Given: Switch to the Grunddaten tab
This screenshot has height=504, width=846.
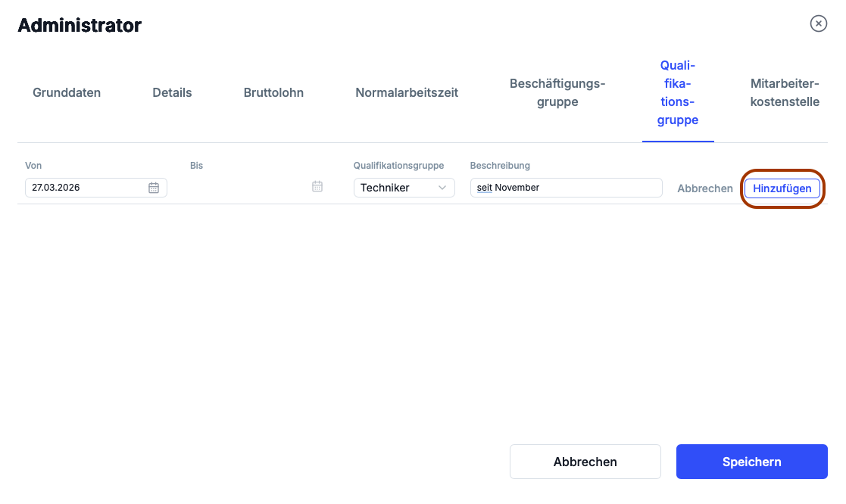Looking at the screenshot, I should pos(67,93).
